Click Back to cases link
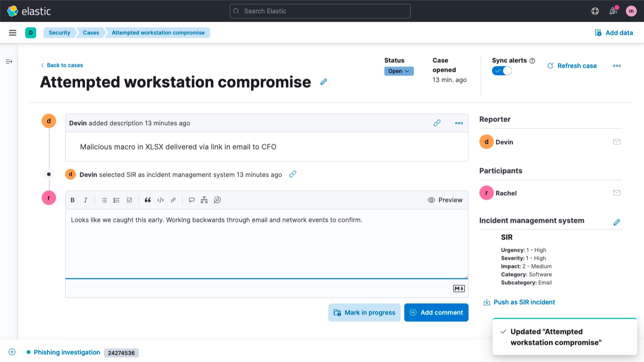This screenshot has width=644, height=362. click(62, 65)
